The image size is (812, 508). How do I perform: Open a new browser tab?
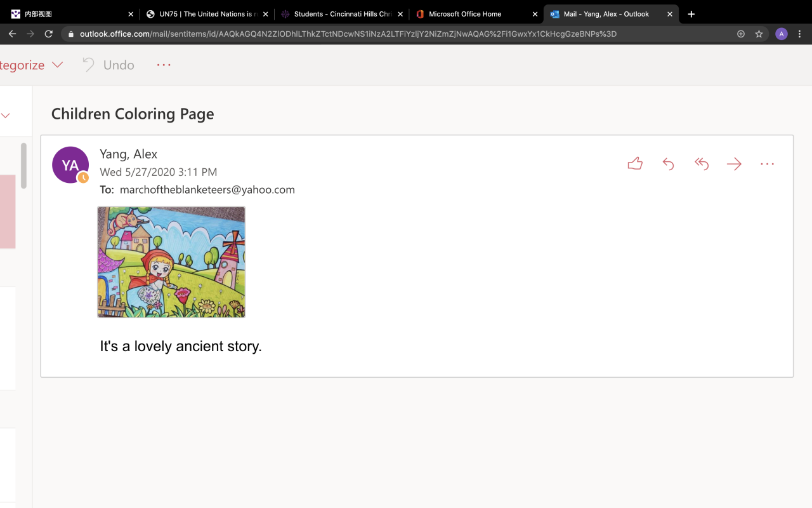691,14
